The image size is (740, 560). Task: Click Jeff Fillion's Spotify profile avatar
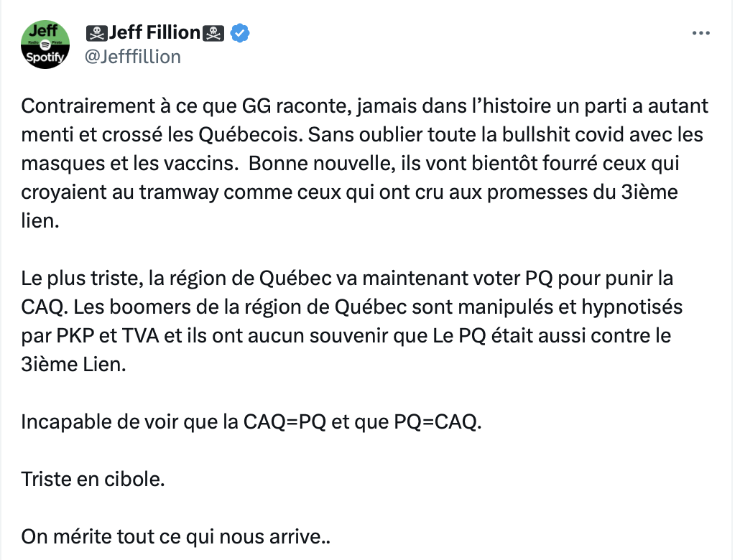coord(45,45)
